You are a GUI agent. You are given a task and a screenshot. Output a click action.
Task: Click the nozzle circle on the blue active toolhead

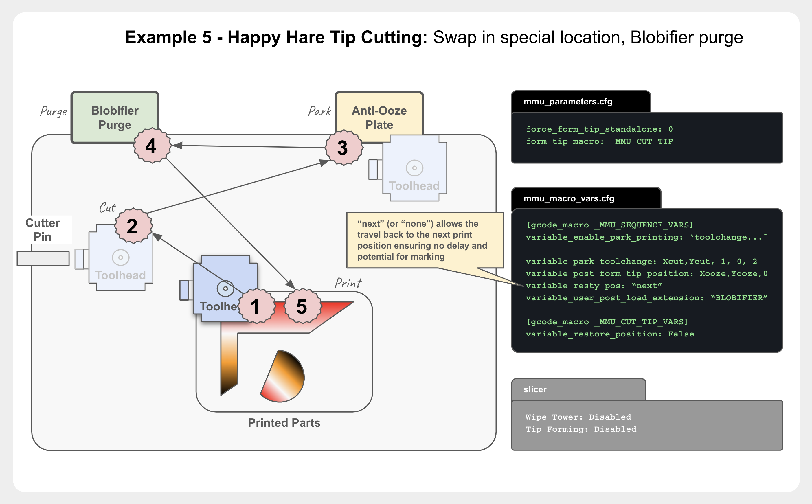pyautogui.click(x=225, y=289)
